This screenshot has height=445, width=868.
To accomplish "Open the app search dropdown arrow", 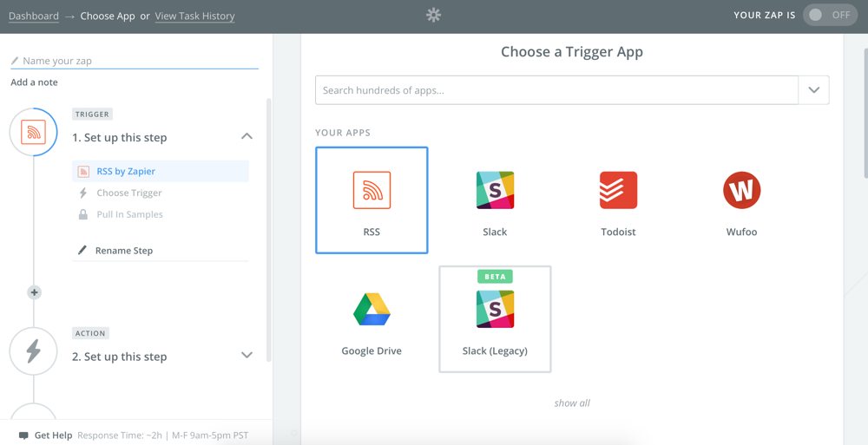I will [814, 89].
